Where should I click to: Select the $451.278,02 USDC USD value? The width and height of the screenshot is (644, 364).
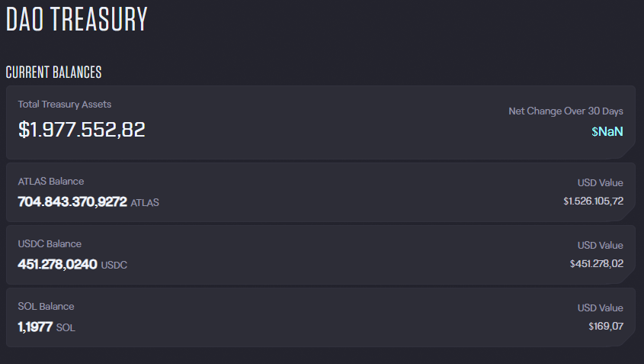click(x=596, y=264)
